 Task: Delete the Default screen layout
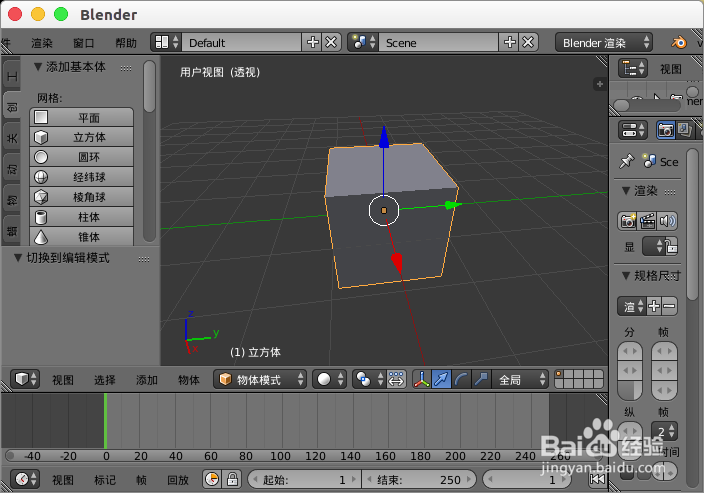click(331, 43)
